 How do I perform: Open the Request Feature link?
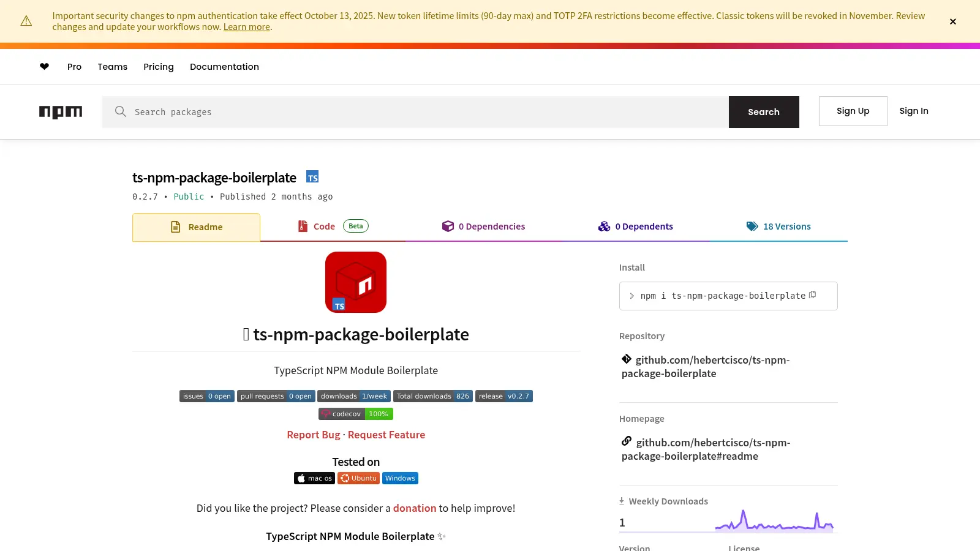386,435
